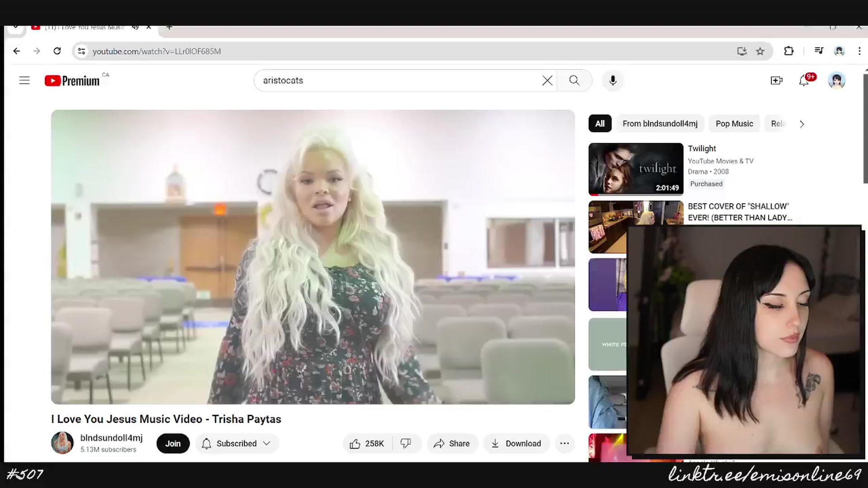Screen dimensions: 868x488
Task: Open the YouTube account avatar menu
Action: pos(836,80)
